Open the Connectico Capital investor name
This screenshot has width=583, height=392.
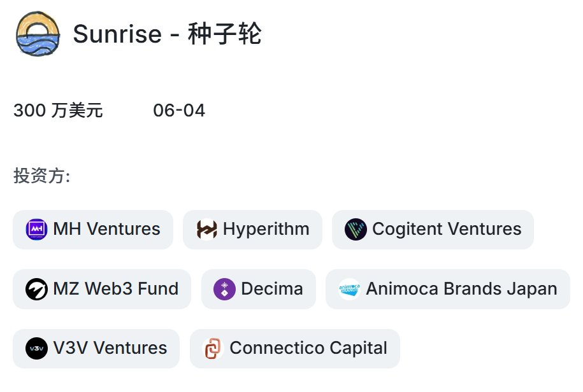pos(308,348)
